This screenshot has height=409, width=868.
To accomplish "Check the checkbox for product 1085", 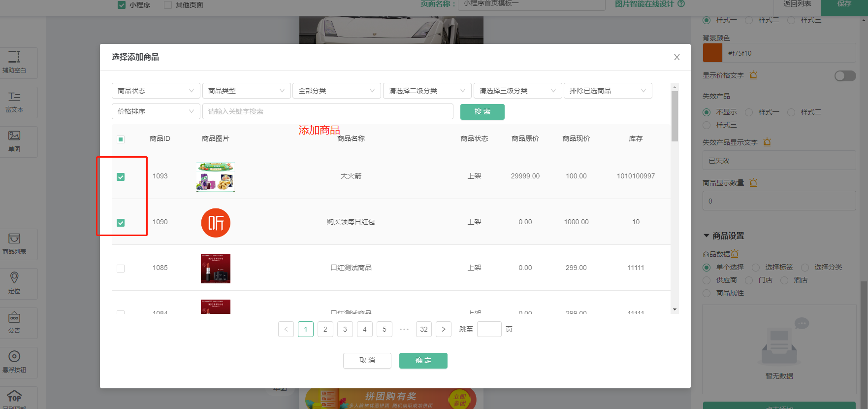I will coord(121,269).
